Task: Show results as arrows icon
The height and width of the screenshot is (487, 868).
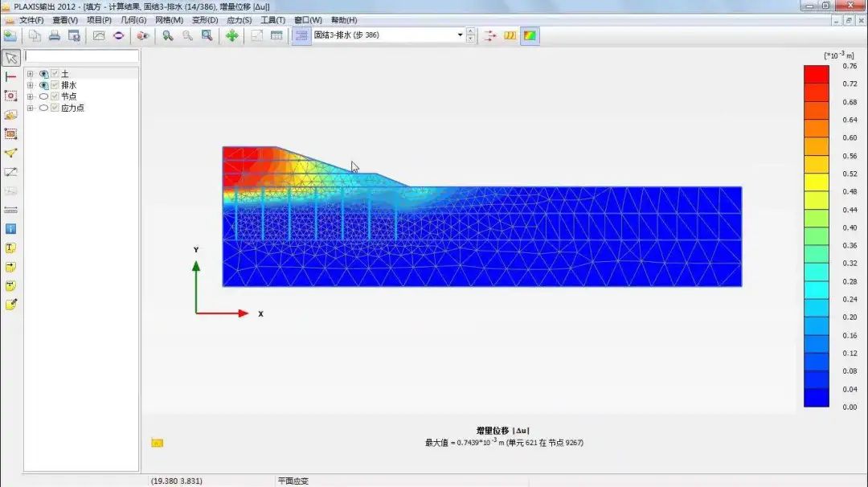Action: pos(490,35)
